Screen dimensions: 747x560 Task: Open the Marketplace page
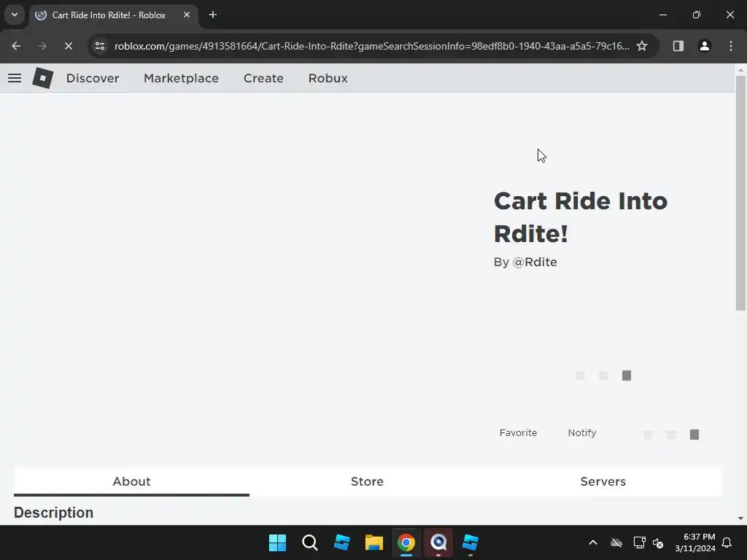tap(181, 78)
